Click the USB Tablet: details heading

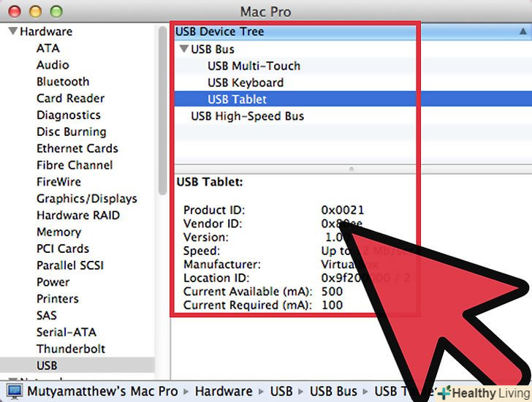click(x=210, y=182)
